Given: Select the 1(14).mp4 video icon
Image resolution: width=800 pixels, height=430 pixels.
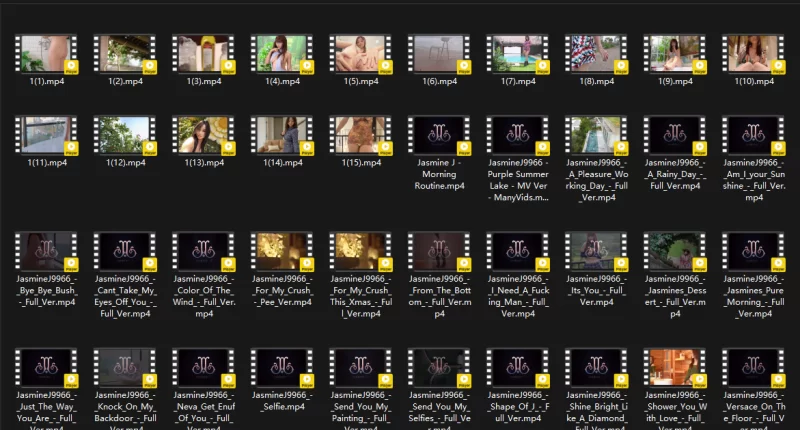Looking at the screenshot, I should tap(282, 135).
